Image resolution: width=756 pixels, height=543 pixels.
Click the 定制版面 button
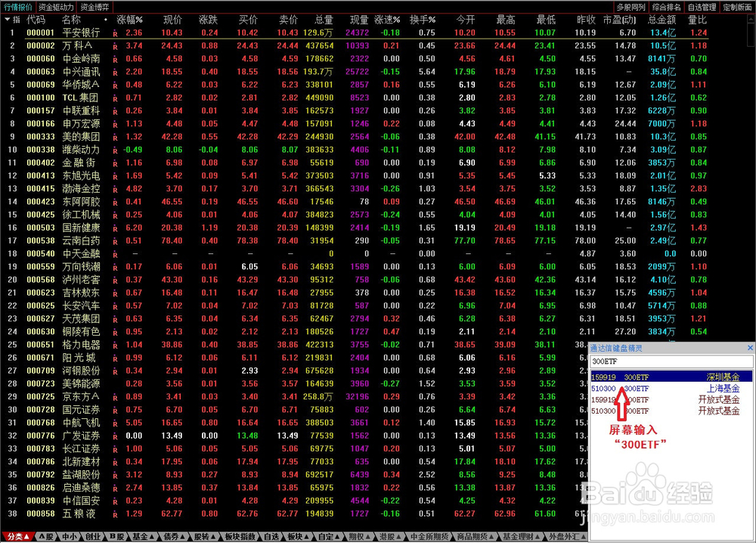point(738,7)
